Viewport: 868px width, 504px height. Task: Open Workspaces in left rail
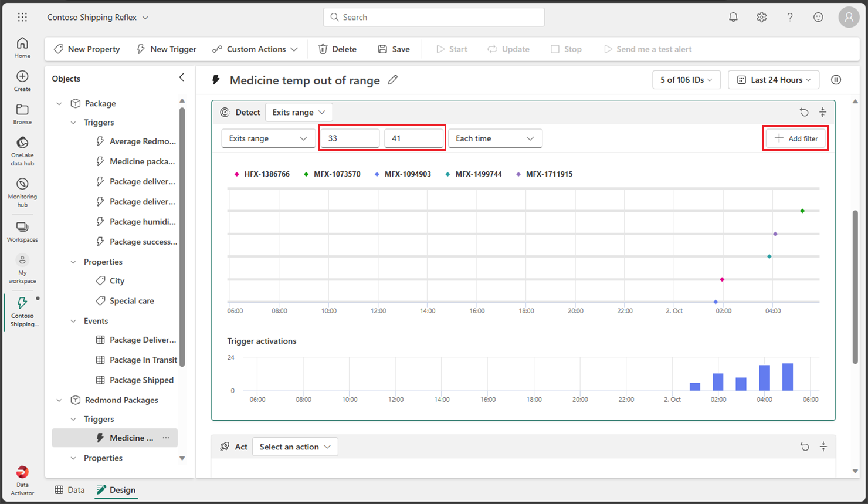[x=22, y=232]
